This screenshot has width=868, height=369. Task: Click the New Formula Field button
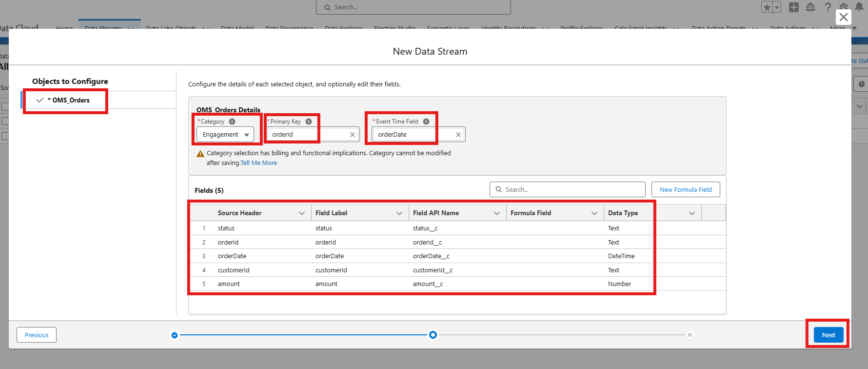tap(685, 189)
